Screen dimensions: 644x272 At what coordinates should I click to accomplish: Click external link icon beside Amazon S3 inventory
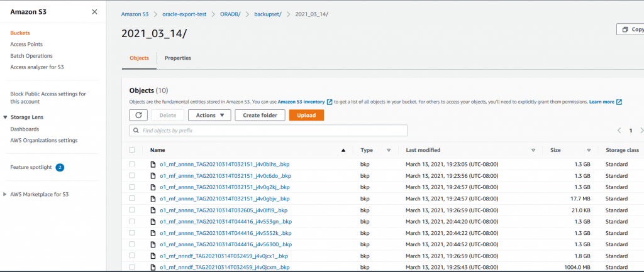(330, 102)
